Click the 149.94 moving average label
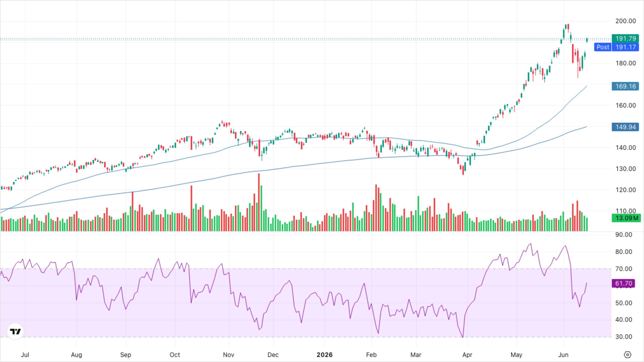Image resolution: width=644 pixels, height=362 pixels. point(625,127)
